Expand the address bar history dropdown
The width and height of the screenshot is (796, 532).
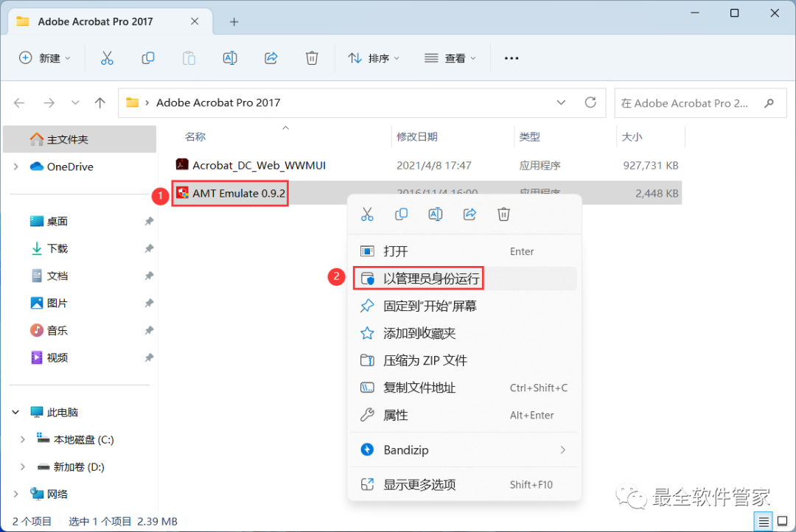pyautogui.click(x=561, y=102)
